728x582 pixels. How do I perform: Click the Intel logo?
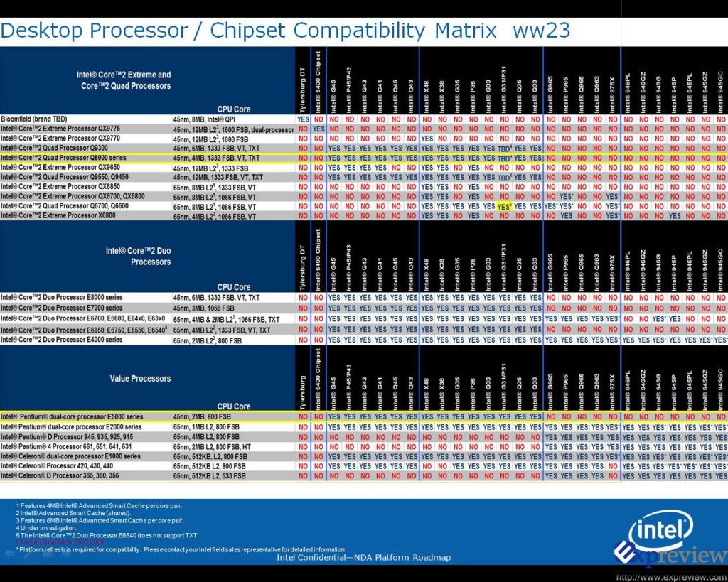[660, 529]
